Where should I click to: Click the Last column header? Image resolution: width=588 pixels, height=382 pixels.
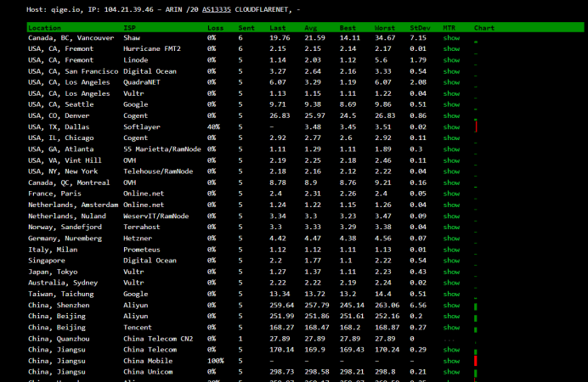point(278,28)
